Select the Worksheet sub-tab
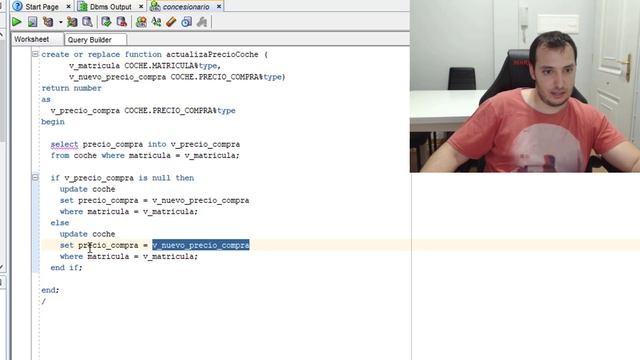Image resolution: width=640 pixels, height=360 pixels. [x=31, y=39]
